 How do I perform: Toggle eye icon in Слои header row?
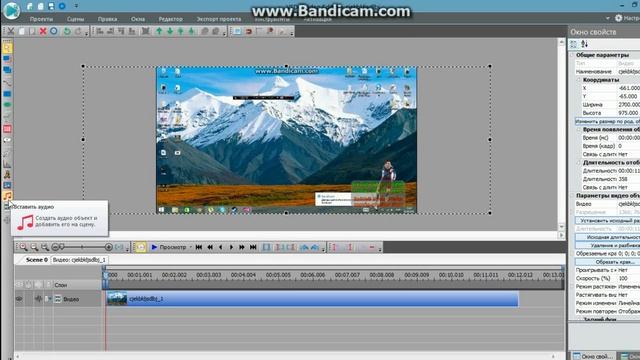tap(19, 284)
